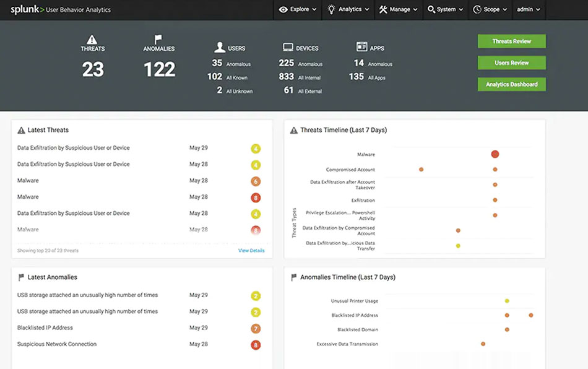Screen dimensions: 588x369
Task: Open the Manage menu
Action: coord(398,9)
